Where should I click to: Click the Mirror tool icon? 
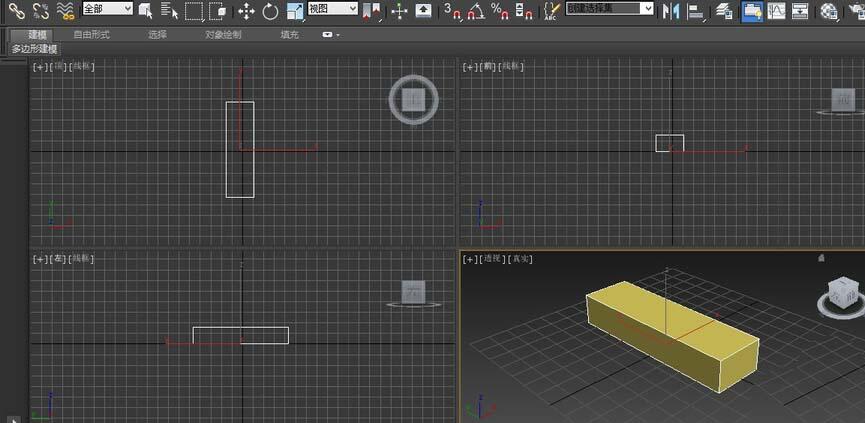[x=671, y=10]
